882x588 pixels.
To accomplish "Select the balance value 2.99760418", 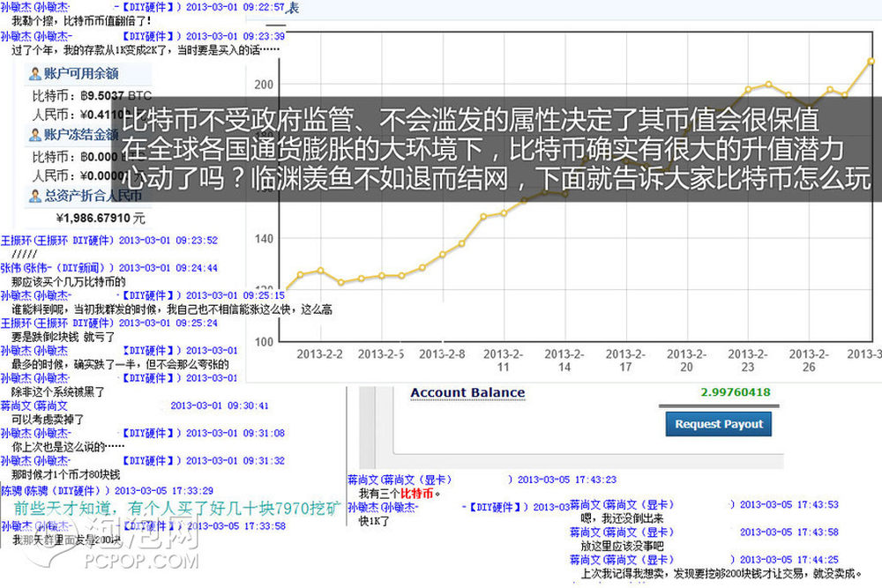I will pos(736,391).
